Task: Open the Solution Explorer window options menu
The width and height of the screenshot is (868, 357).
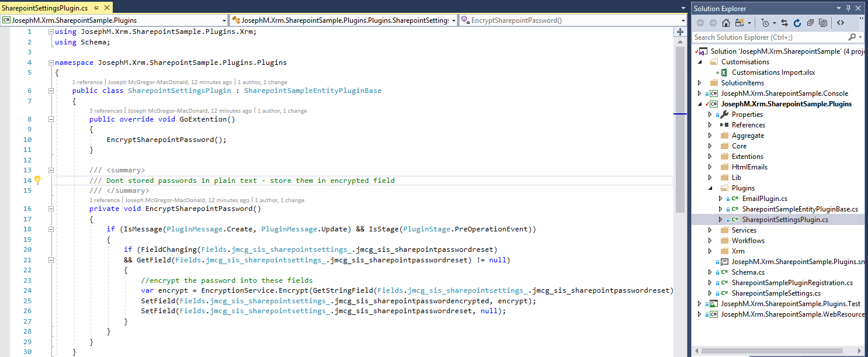Action: tap(838, 8)
